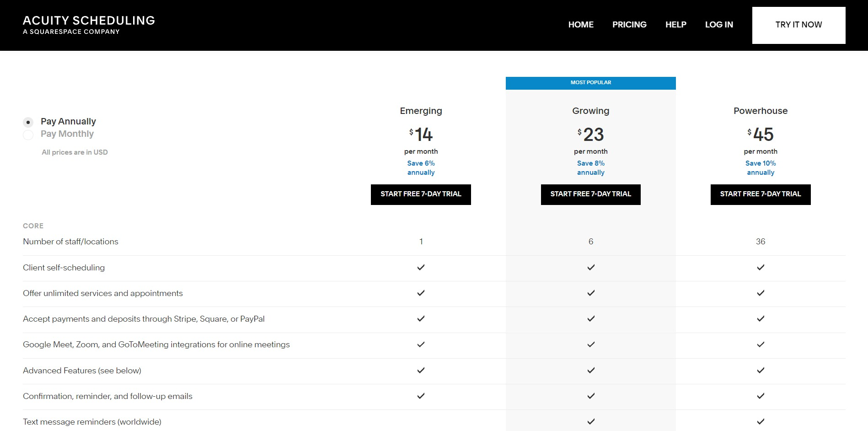
Task: Go to the HOME menu item
Action: 581,25
